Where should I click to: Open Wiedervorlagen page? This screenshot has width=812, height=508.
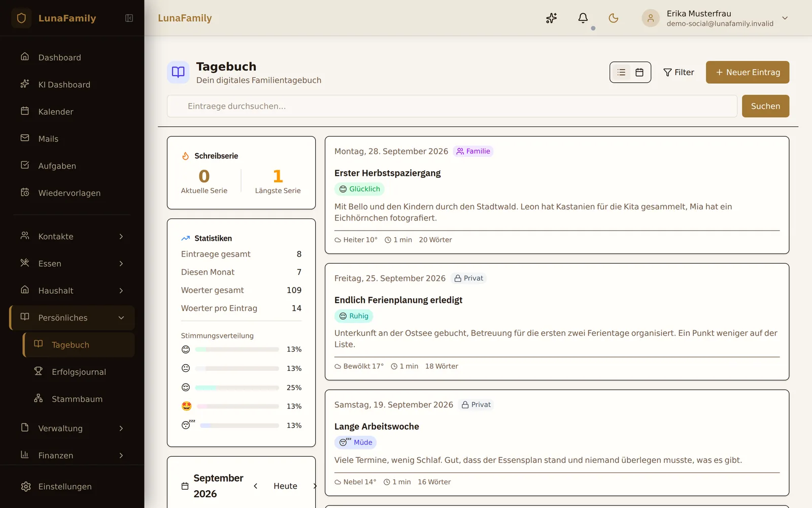pyautogui.click(x=72, y=193)
